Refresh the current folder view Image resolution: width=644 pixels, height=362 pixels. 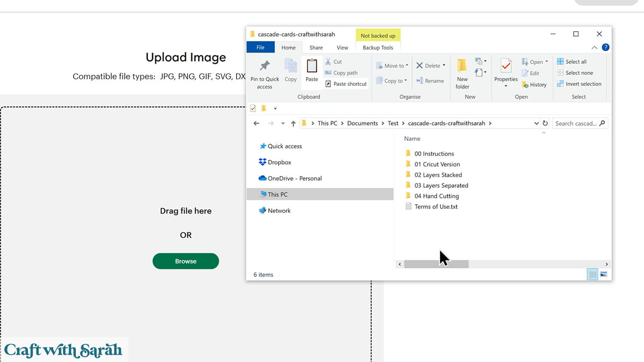tap(545, 123)
